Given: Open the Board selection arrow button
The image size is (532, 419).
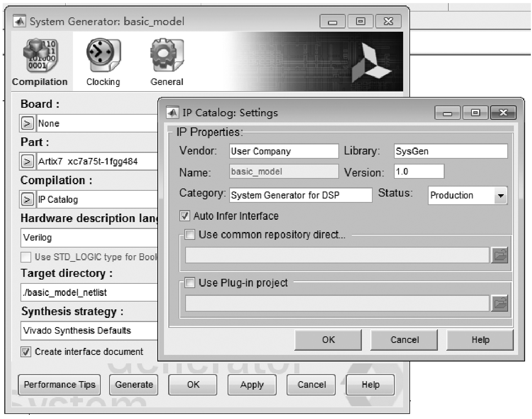Looking at the screenshot, I should click(27, 124).
